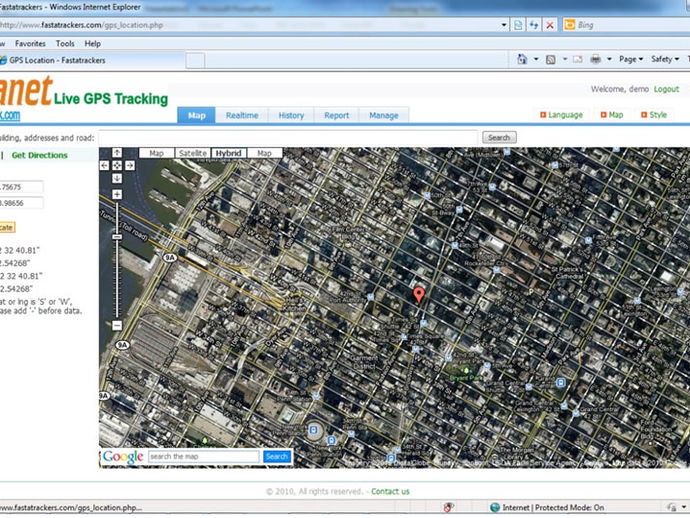This screenshot has width=690, height=518.
Task: Click the latitude field ending .75675
Action: click(x=21, y=187)
